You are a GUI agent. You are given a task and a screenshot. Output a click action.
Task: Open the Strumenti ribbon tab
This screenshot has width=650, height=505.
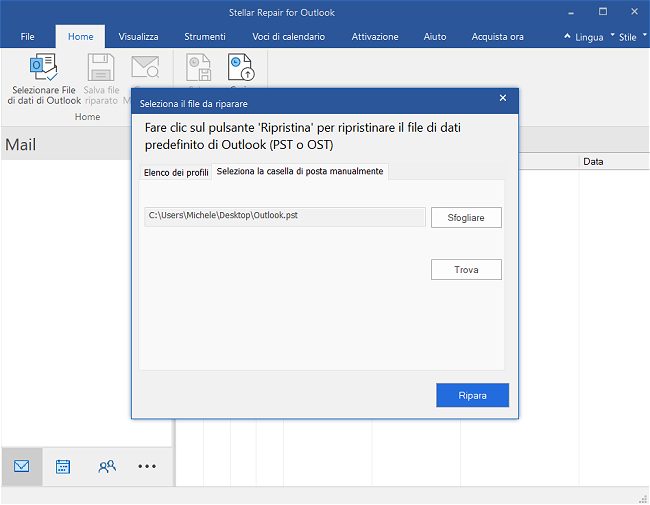(x=205, y=36)
